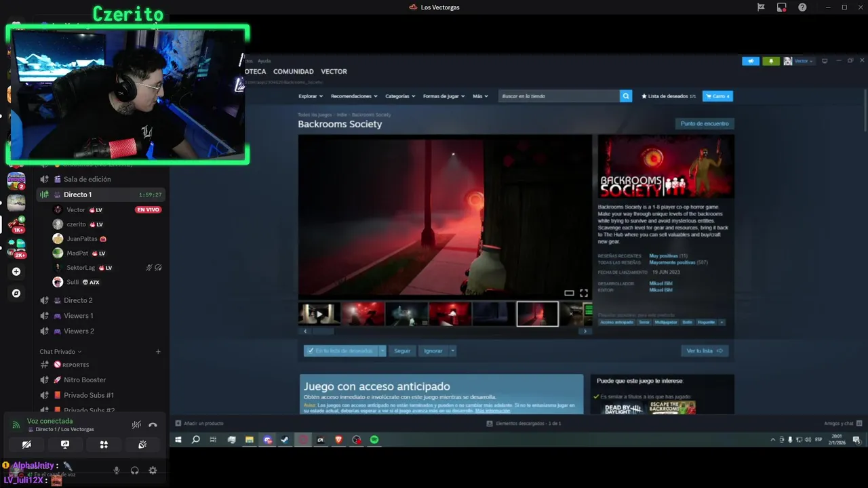Toggle theater mode on the trailer player
This screenshot has width=868, height=488.
[x=569, y=293]
